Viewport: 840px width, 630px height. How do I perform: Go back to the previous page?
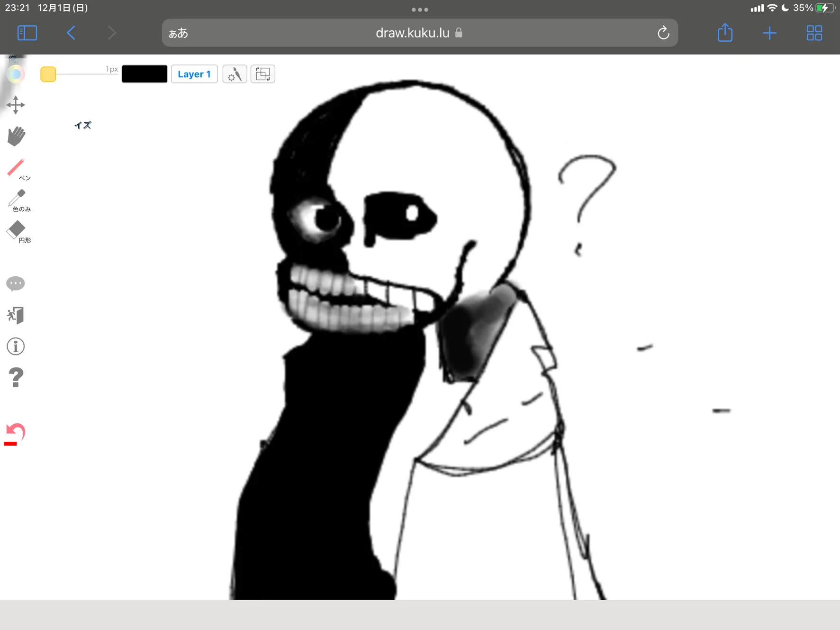point(71,33)
